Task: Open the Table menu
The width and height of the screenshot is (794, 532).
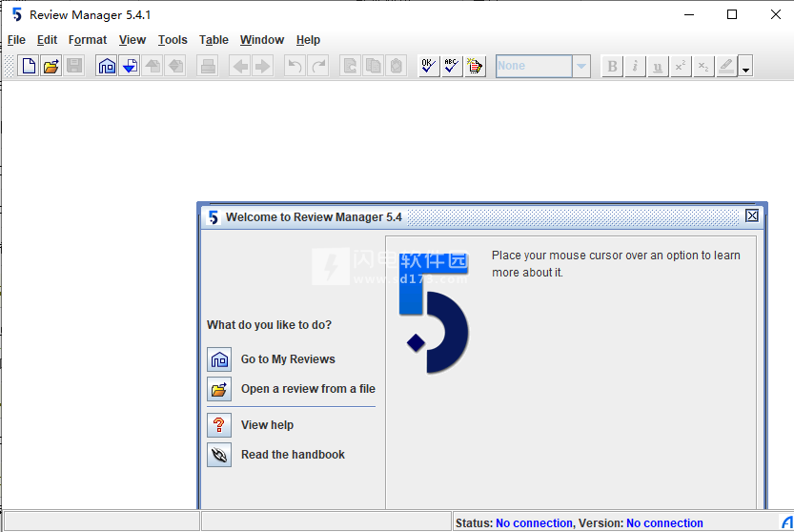Action: tap(214, 40)
